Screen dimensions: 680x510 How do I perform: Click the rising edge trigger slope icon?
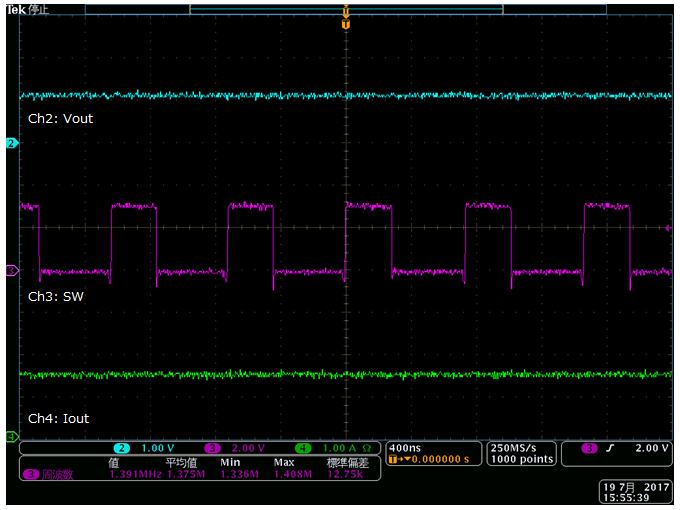coord(610,448)
